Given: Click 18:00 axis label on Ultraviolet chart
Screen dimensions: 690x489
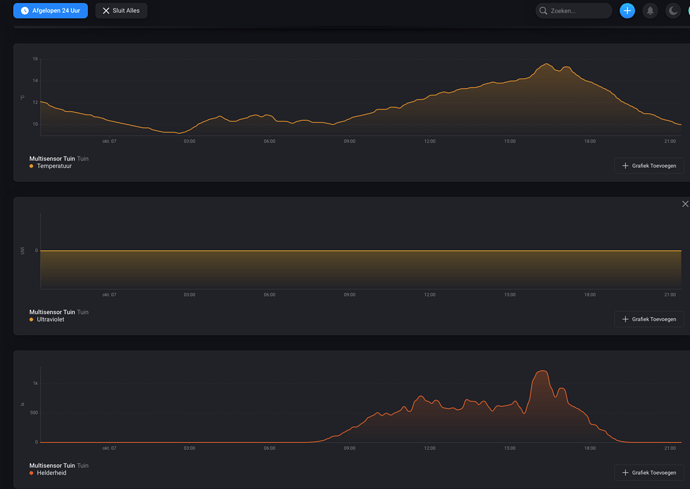Looking at the screenshot, I should pyautogui.click(x=590, y=295).
